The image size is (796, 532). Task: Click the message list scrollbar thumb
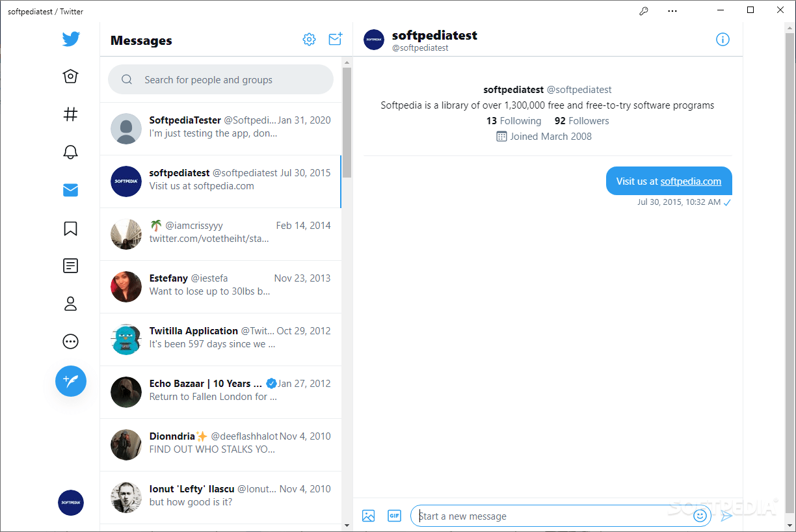point(347,122)
